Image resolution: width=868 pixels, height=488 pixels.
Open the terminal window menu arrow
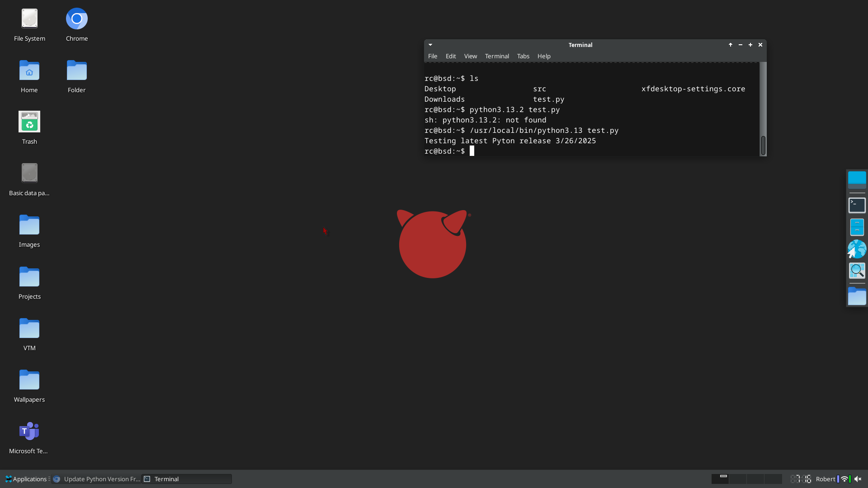tap(430, 45)
